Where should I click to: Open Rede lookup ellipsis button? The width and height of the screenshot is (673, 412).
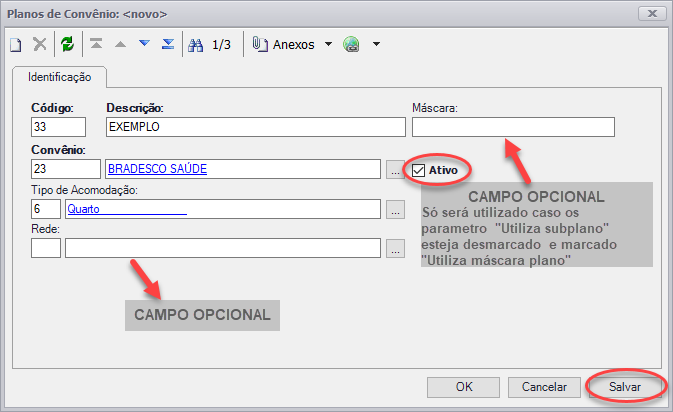pyautogui.click(x=395, y=248)
